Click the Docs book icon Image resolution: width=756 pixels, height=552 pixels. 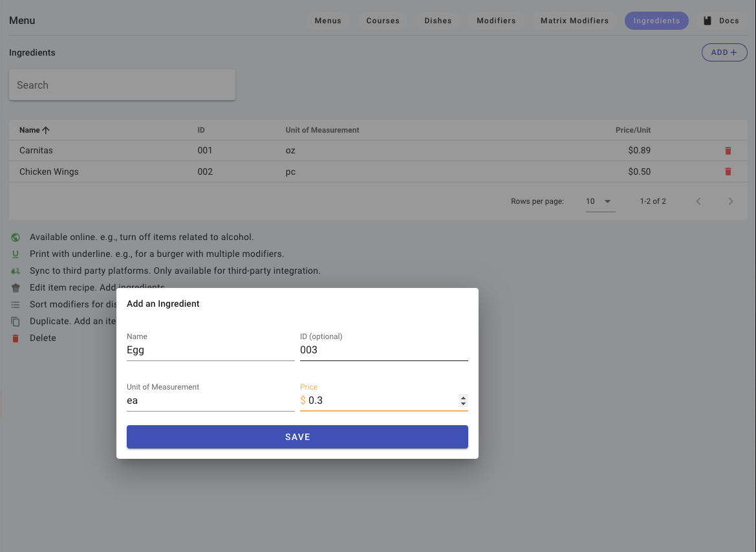tap(707, 21)
